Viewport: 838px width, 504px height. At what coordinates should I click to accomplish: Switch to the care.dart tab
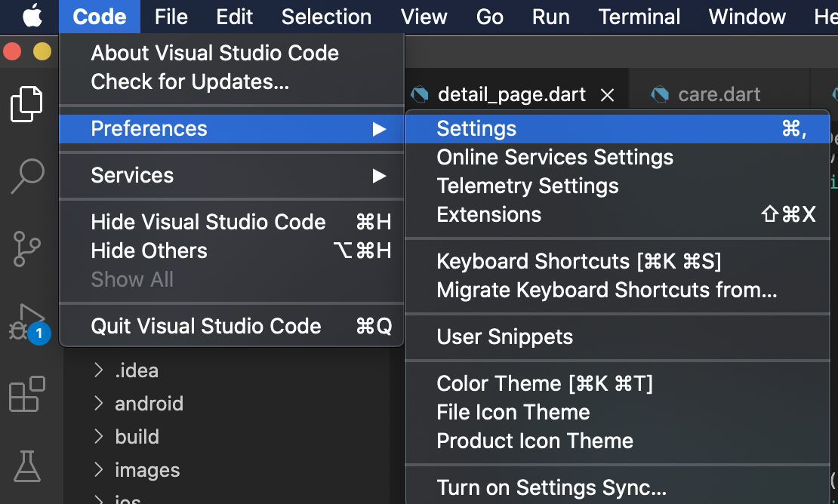tap(719, 94)
